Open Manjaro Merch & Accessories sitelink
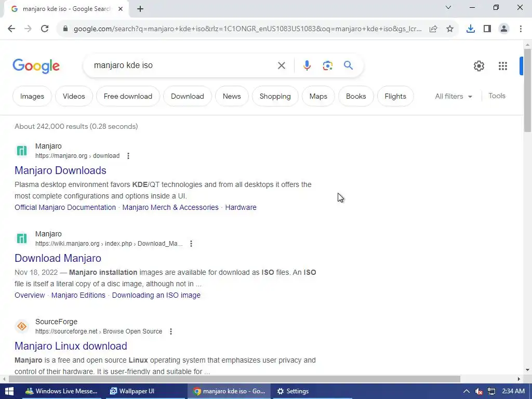The width and height of the screenshot is (532, 399). pos(170,207)
